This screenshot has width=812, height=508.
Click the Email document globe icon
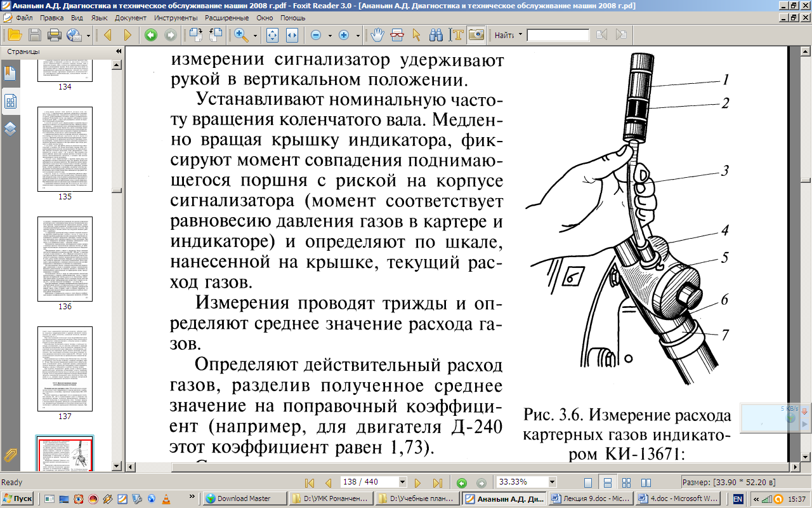[x=74, y=35]
